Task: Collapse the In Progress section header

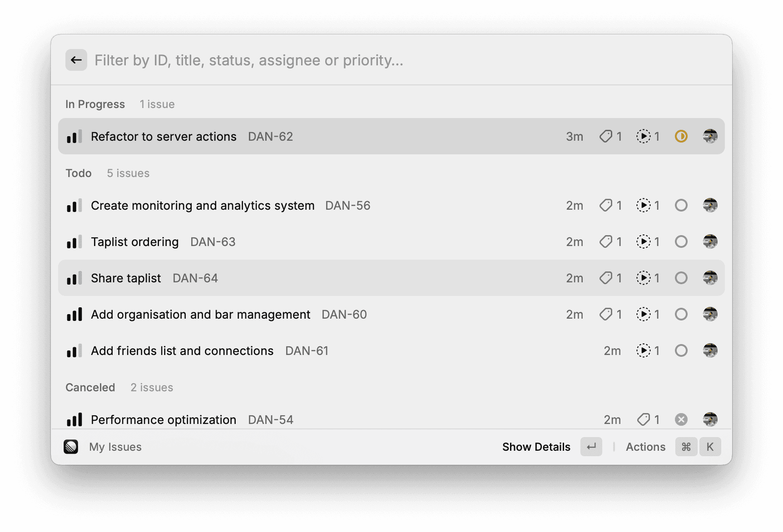Action: click(95, 104)
